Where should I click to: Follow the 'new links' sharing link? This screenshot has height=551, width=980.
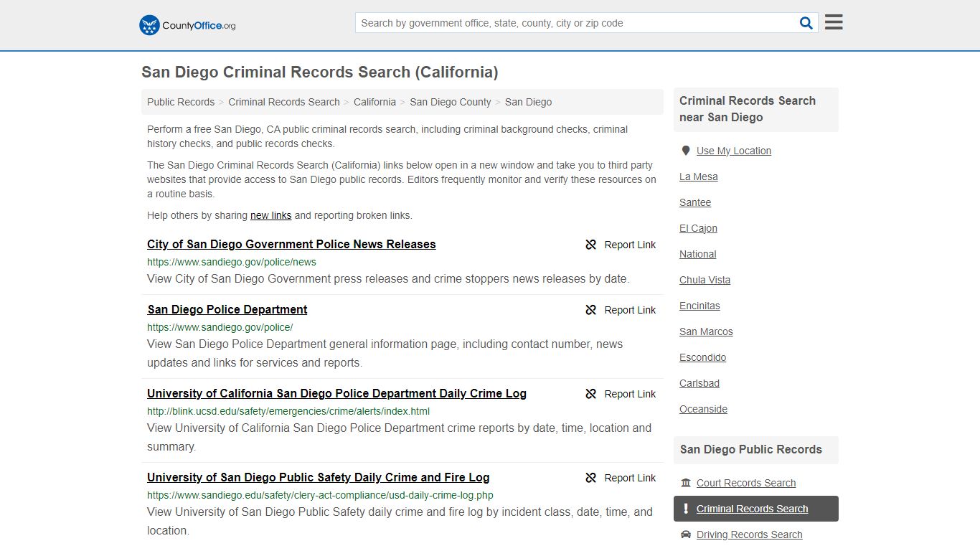tap(270, 215)
